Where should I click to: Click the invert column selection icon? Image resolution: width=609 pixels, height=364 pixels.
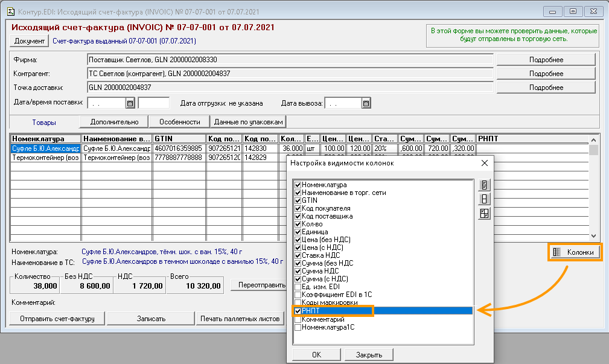[485, 213]
